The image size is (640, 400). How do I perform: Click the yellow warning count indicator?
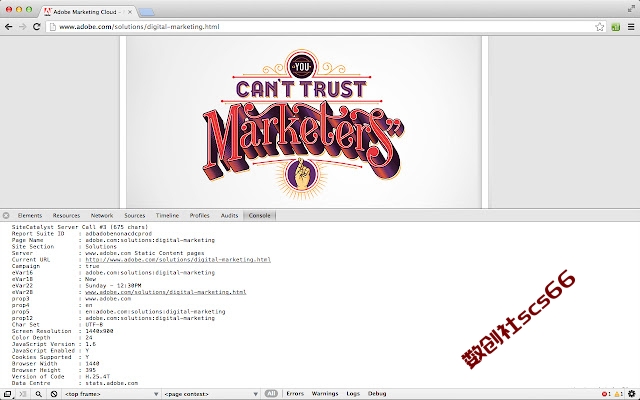tap(618, 394)
